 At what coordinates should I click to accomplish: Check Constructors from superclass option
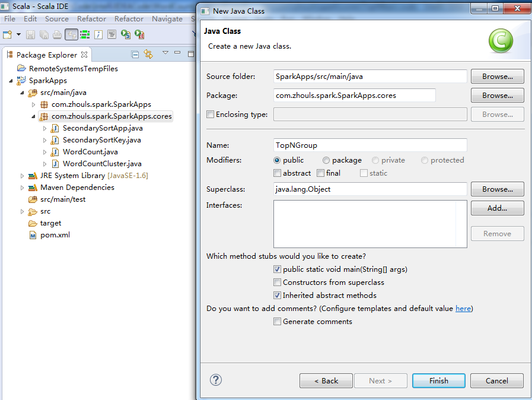pos(277,282)
